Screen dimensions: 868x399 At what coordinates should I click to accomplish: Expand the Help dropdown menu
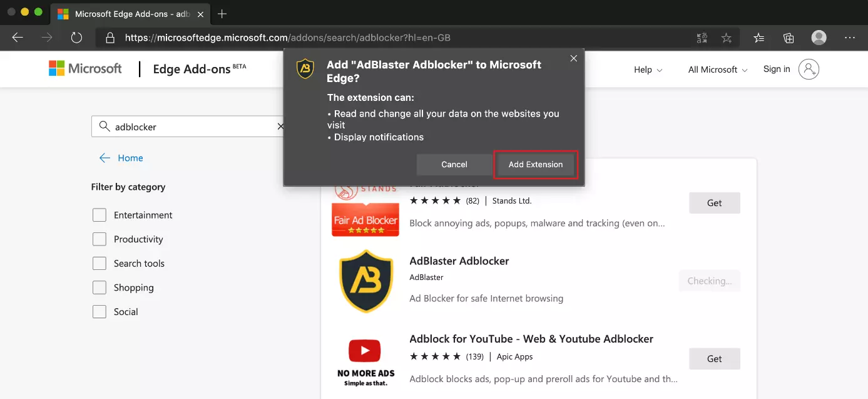click(648, 70)
